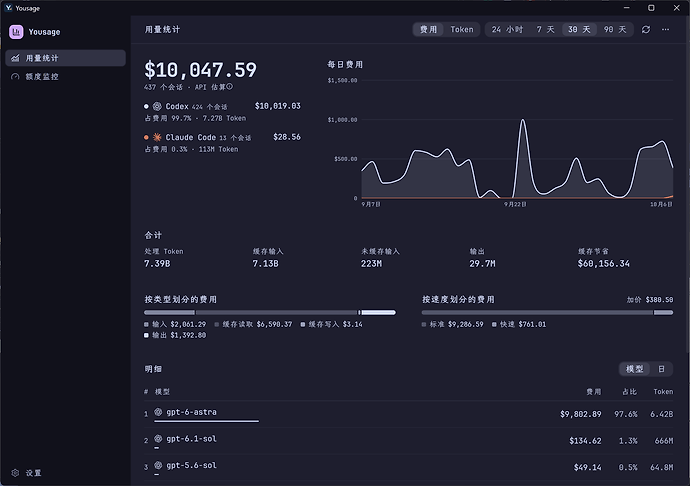Select the 24 小时 time range

(507, 29)
